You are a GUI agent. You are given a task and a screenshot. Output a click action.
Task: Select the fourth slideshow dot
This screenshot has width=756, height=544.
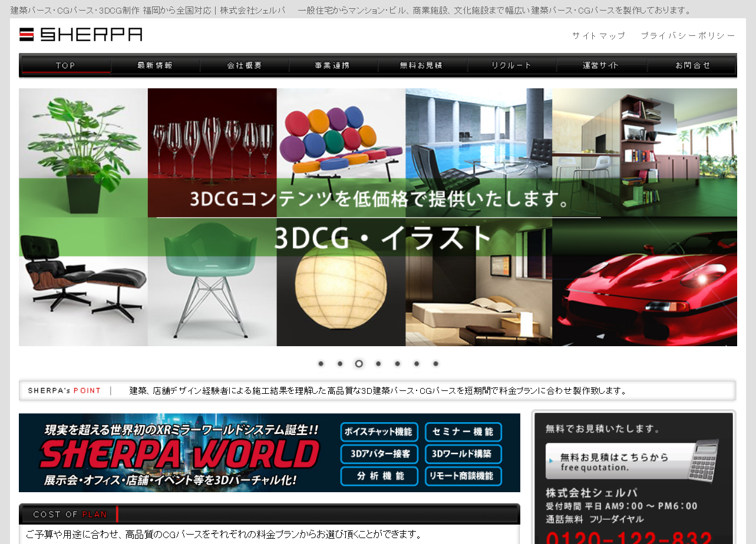click(x=378, y=364)
